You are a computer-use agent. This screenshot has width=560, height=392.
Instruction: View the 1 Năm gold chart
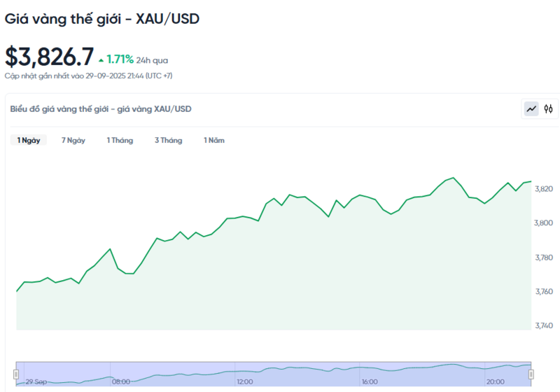214,140
